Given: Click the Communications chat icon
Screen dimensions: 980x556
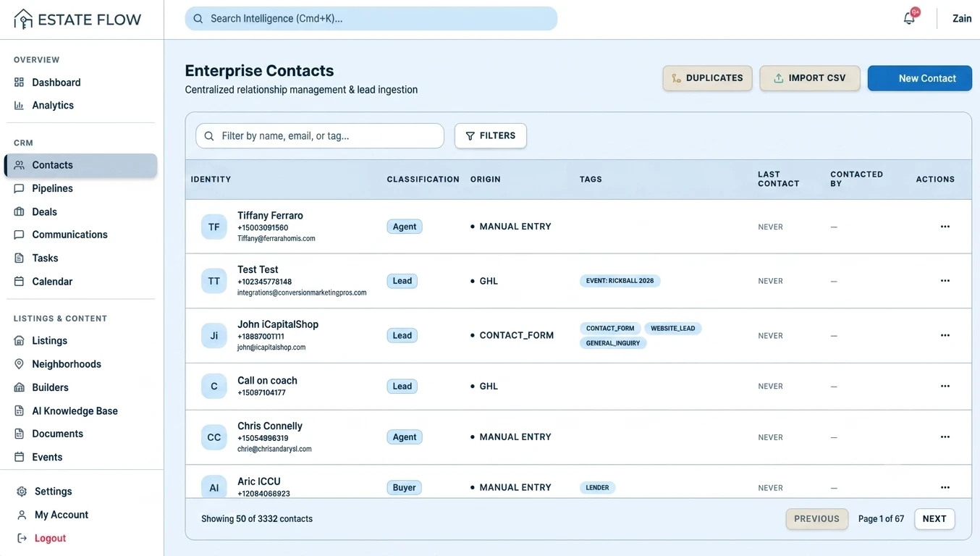Looking at the screenshot, I should tap(20, 235).
